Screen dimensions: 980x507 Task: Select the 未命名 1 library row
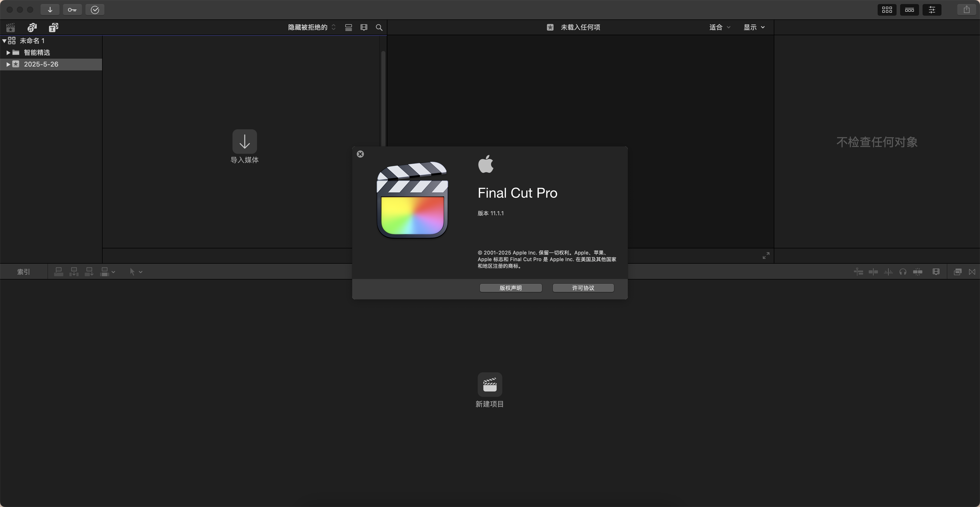coord(51,41)
